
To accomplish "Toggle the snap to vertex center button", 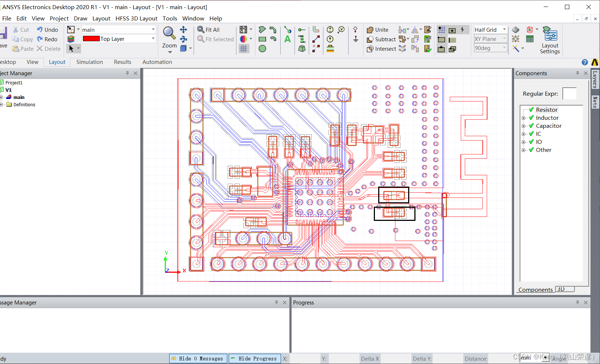I will [x=452, y=30].
